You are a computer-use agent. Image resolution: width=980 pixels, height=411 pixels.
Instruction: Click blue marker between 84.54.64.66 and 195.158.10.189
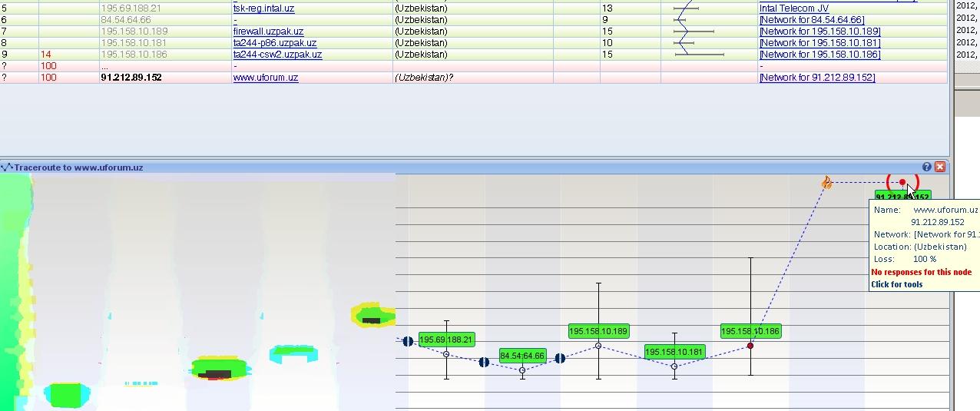[560, 358]
